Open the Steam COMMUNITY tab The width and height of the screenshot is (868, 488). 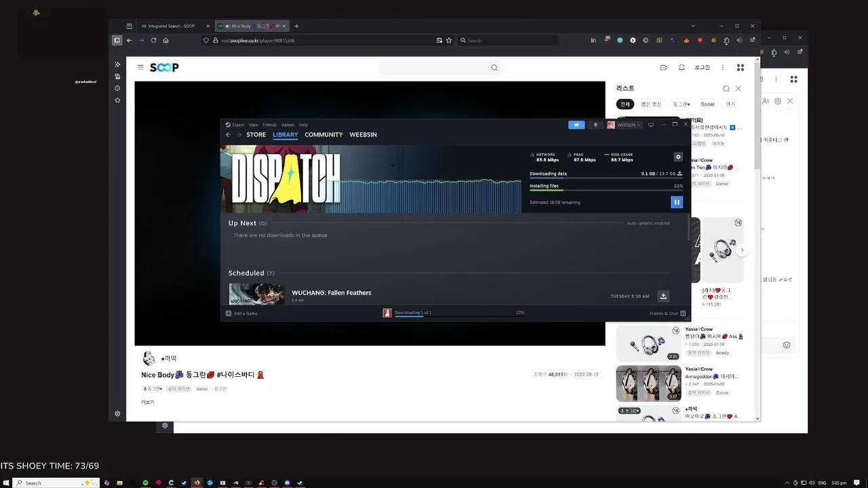pos(323,135)
